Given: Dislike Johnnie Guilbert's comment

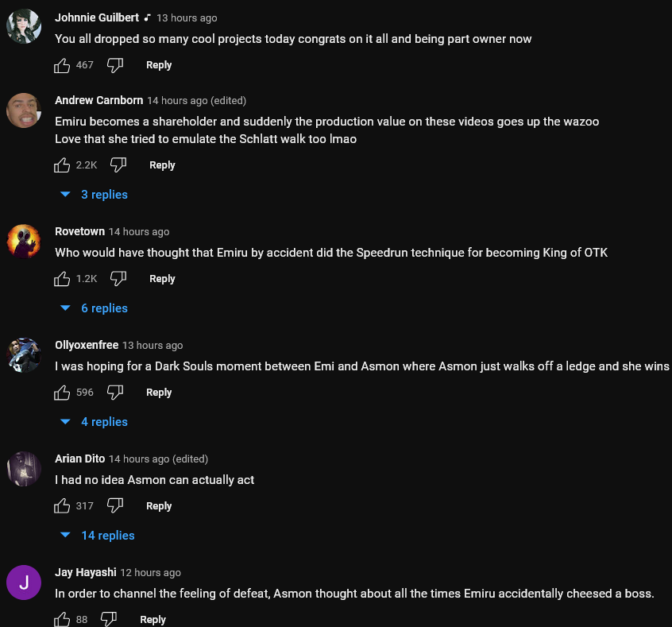Looking at the screenshot, I should point(115,65).
